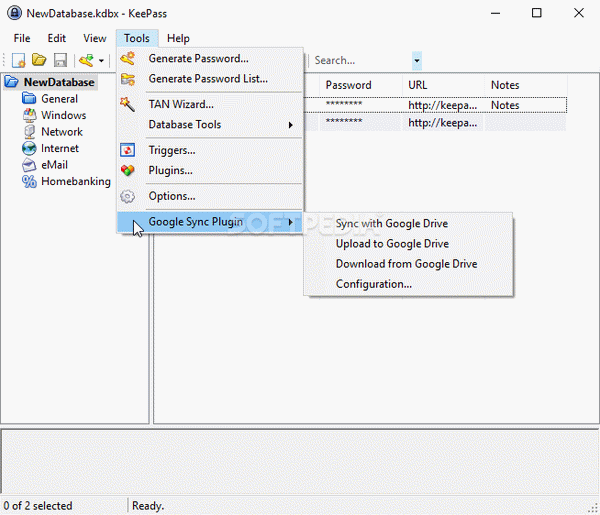Click the General group folder icon
The height and width of the screenshot is (515, 600).
pos(29,98)
